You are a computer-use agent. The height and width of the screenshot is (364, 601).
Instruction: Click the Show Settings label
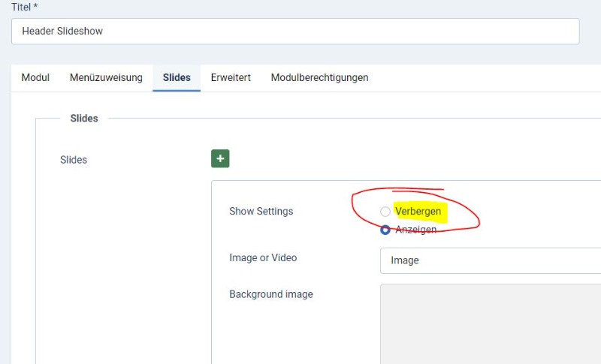click(x=261, y=212)
